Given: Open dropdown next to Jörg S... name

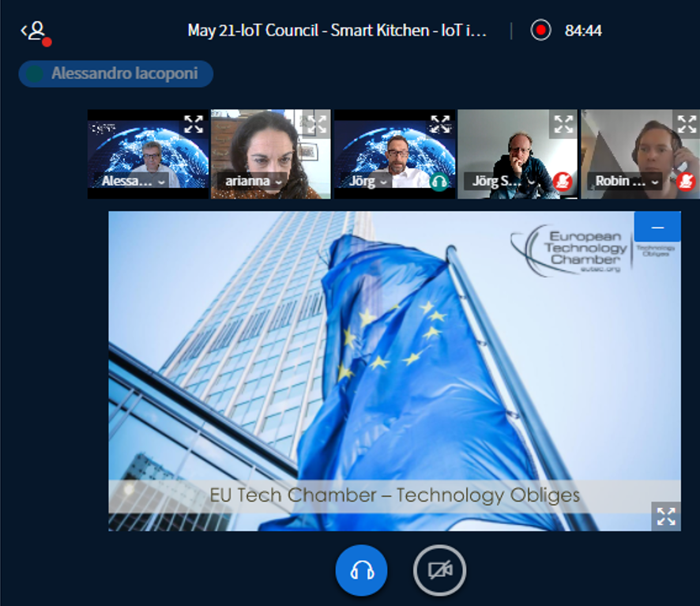Looking at the screenshot, I should point(531,183).
